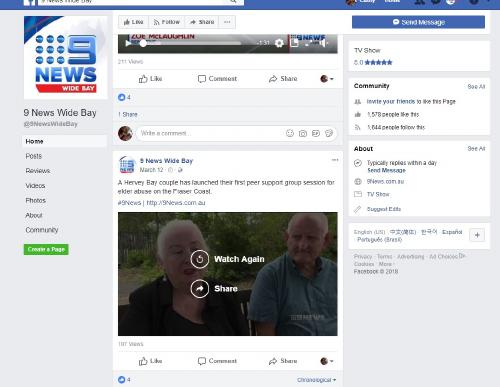Click the 9 News Wide Bay profile picture
The height and width of the screenshot is (387, 500).
click(x=66, y=58)
